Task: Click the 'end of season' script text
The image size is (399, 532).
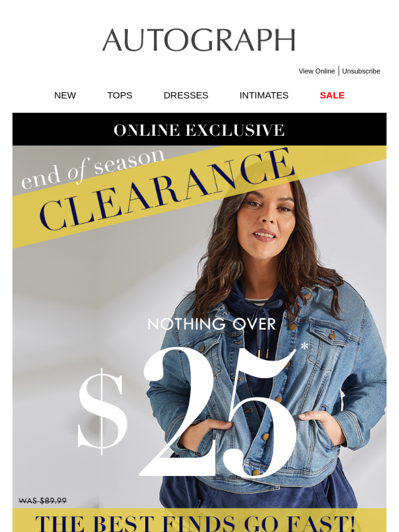Action: (93, 169)
